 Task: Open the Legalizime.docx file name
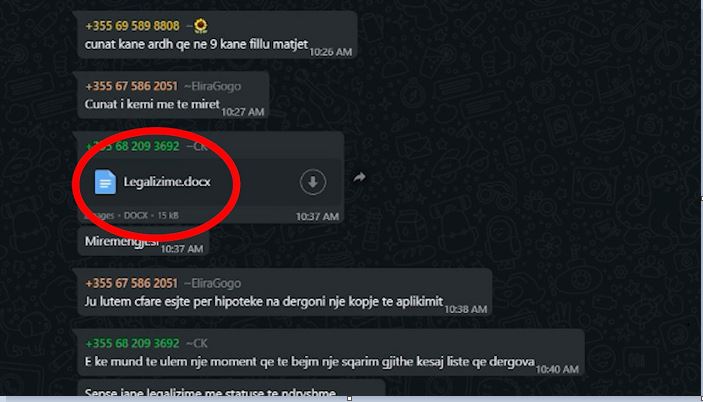click(167, 182)
